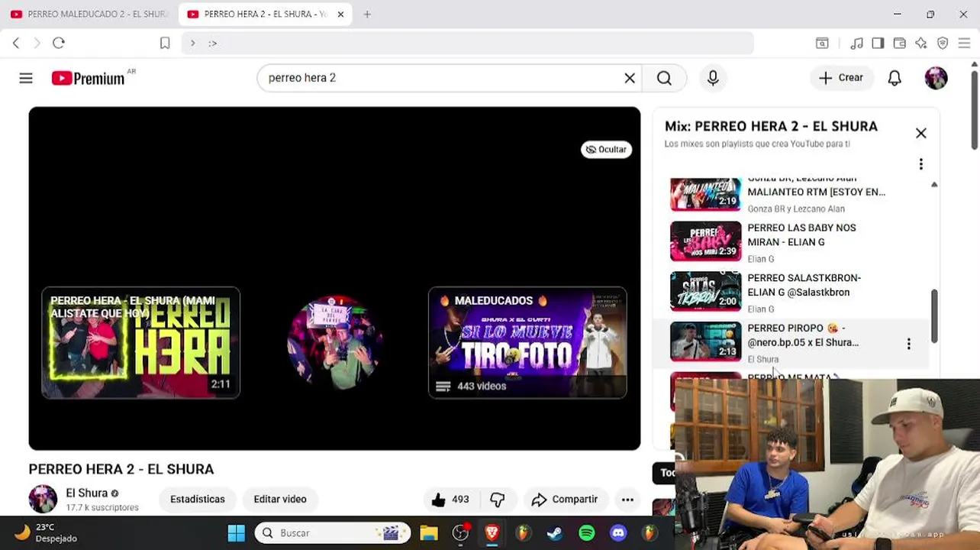
Task: Open the notifications bell
Action: [895, 78]
